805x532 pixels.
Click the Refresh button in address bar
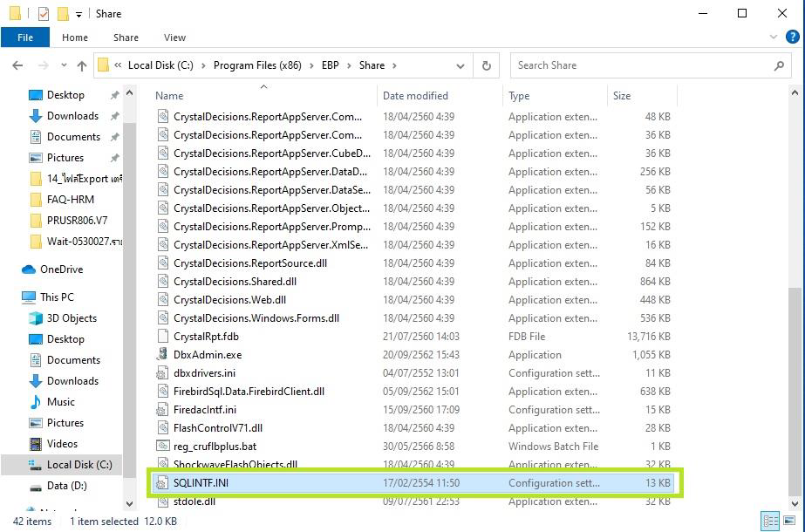click(x=486, y=65)
